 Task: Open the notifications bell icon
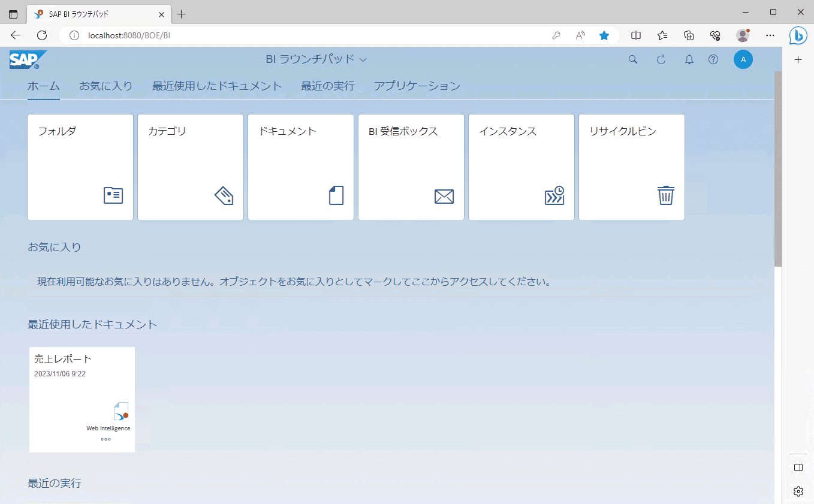[689, 59]
